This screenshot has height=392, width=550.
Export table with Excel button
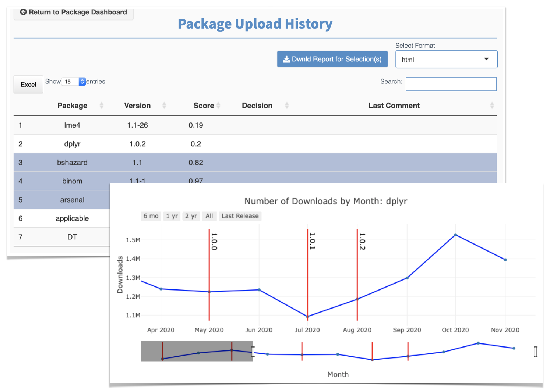coord(28,85)
